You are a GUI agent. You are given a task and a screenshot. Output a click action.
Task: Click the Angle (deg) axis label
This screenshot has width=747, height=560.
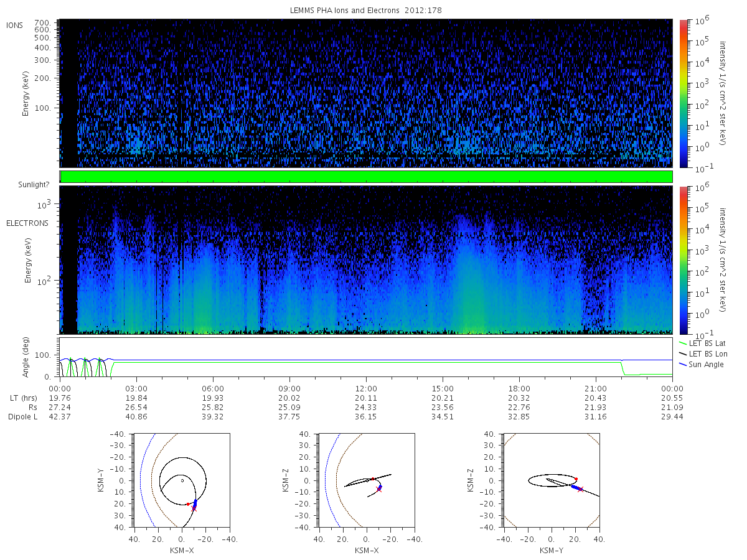pyautogui.click(x=28, y=359)
